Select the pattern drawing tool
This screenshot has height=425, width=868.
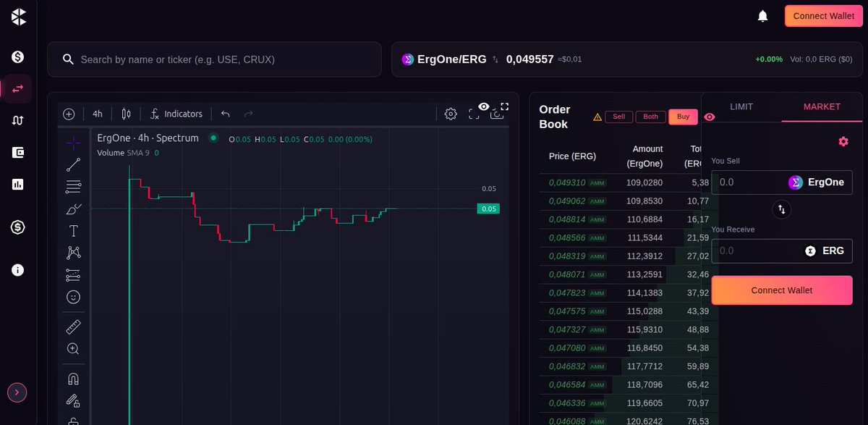tap(73, 253)
